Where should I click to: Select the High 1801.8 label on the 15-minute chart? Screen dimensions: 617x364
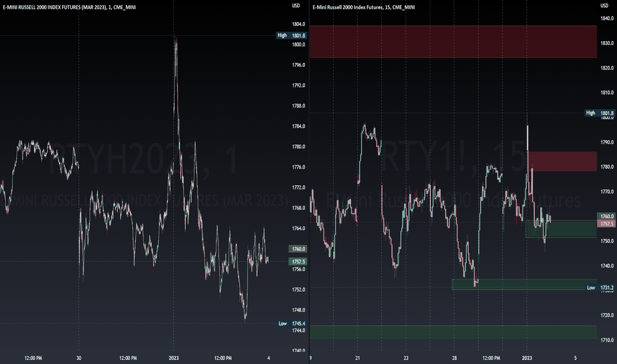click(x=600, y=113)
